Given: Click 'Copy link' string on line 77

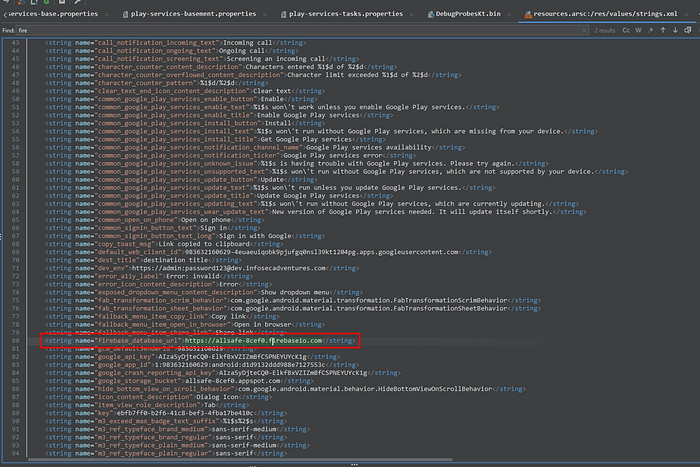Looking at the screenshot, I should [228, 317].
